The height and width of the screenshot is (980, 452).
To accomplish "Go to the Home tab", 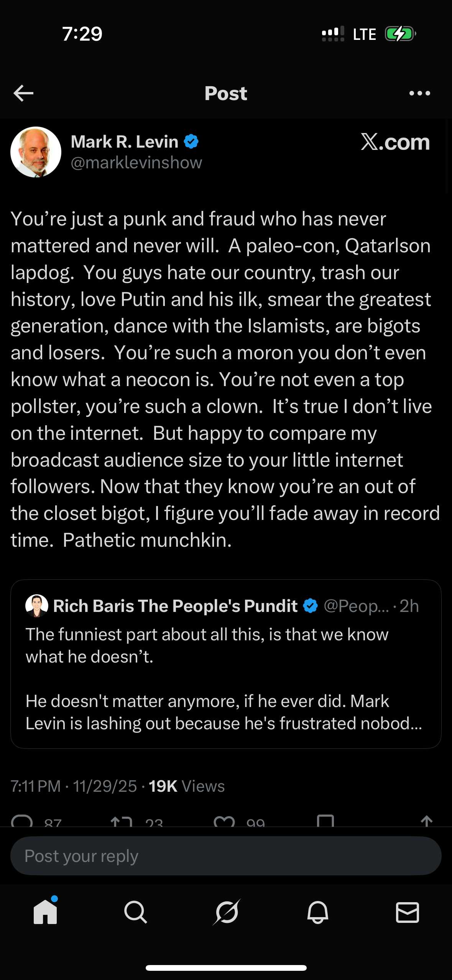I will 45,912.
